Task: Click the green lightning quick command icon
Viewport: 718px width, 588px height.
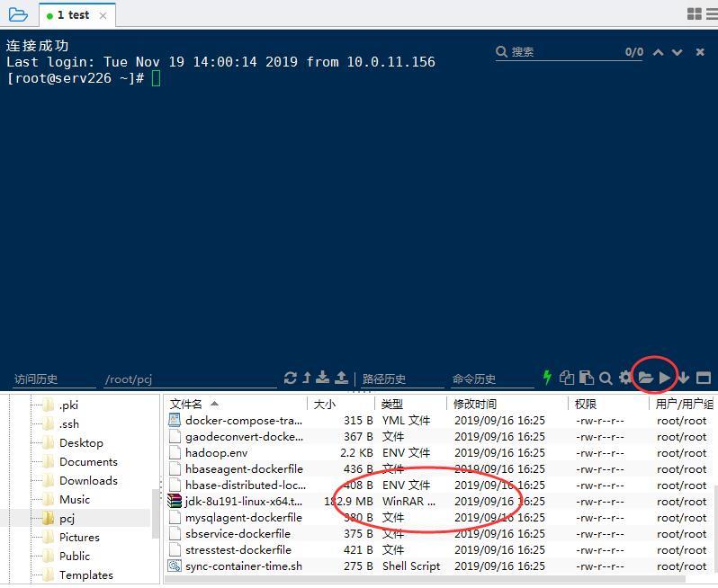Action: (547, 377)
